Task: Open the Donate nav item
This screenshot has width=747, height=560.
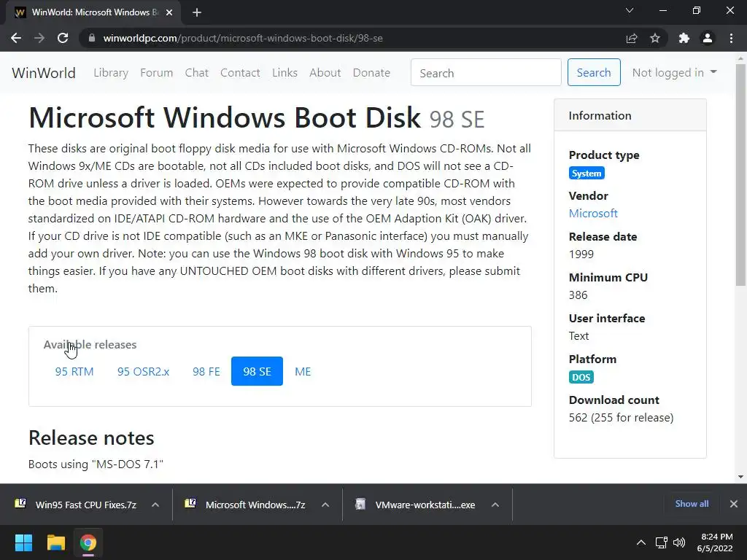Action: click(x=371, y=73)
